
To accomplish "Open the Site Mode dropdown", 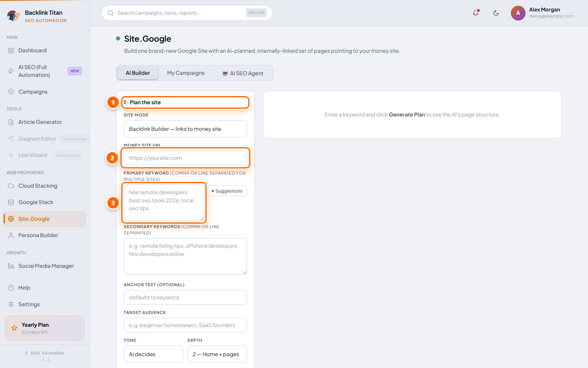I will [x=185, y=129].
